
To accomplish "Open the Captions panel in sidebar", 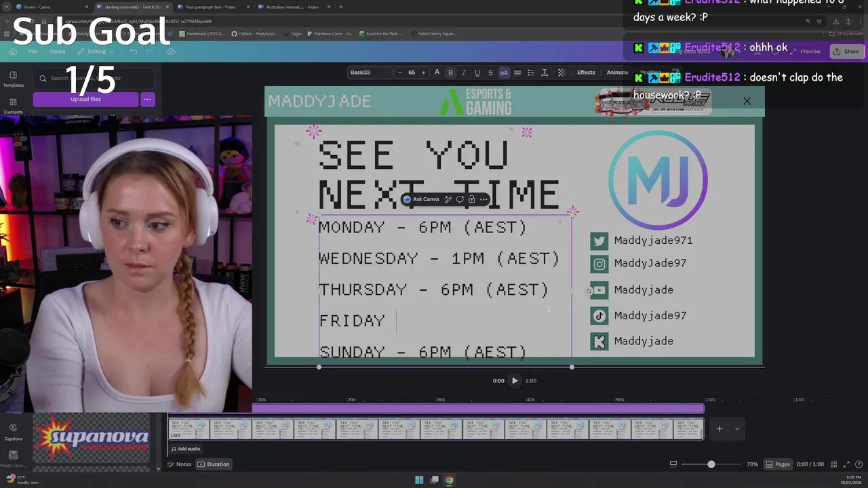I will (13, 432).
